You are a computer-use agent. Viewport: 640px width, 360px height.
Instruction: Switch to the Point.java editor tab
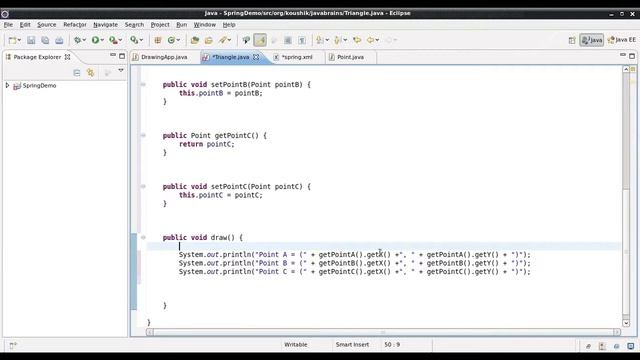pyautogui.click(x=350, y=57)
